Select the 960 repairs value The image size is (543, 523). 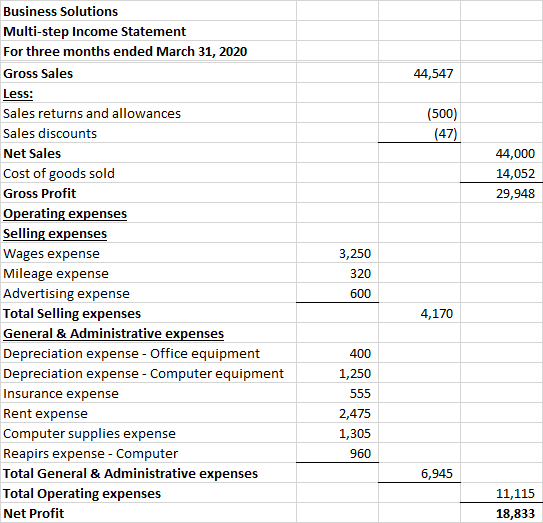360,454
